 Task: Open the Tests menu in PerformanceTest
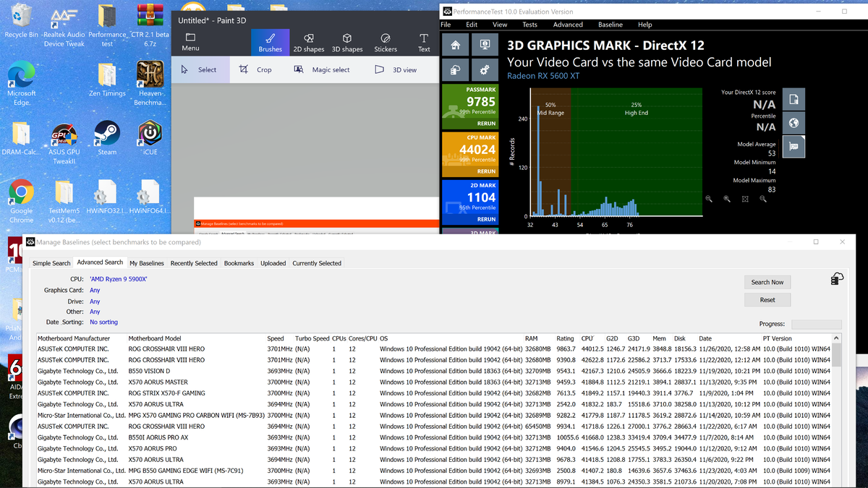tap(530, 25)
